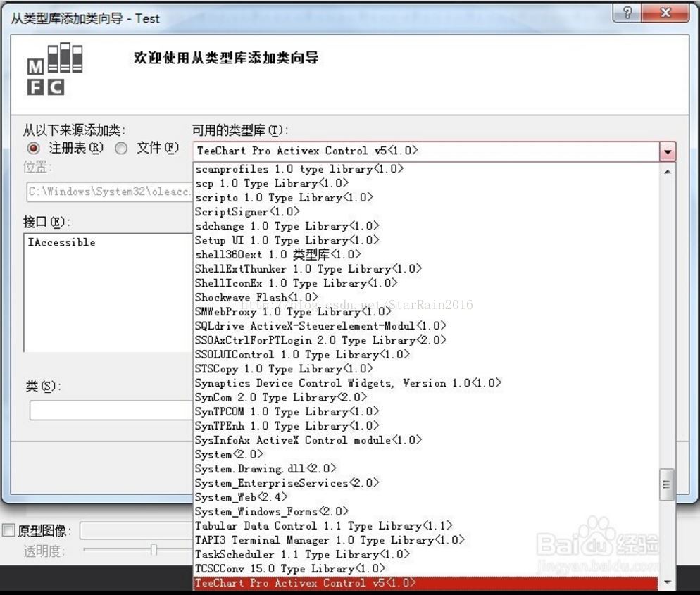The width and height of the screenshot is (700, 595).
Task: Select SMWebProxy 1.0 Type Library
Action: pos(426,311)
